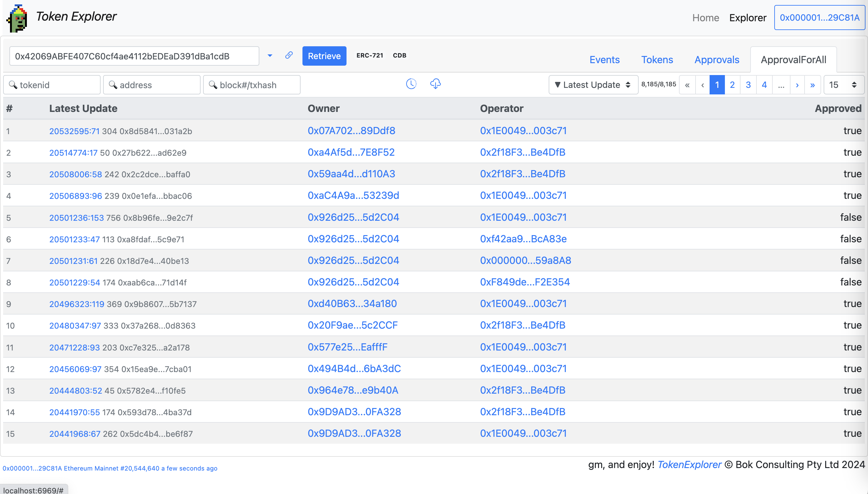Open owner link 0x07A702...89Ddf8

351,131
